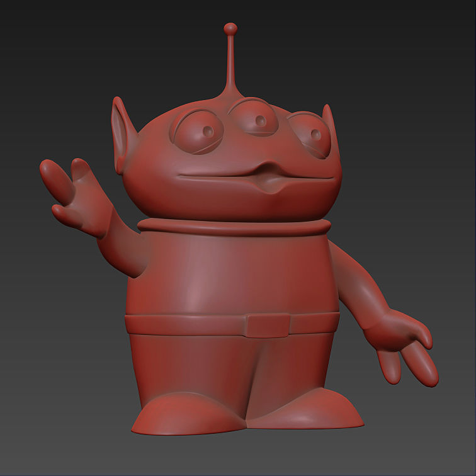
Task: Select the alien model's belt buckle
Action: 268,326
